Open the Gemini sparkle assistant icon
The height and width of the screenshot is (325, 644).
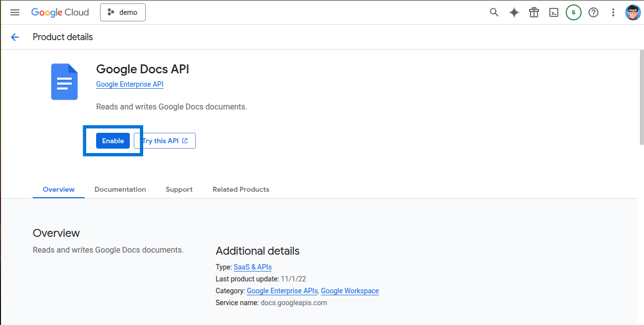pos(514,12)
